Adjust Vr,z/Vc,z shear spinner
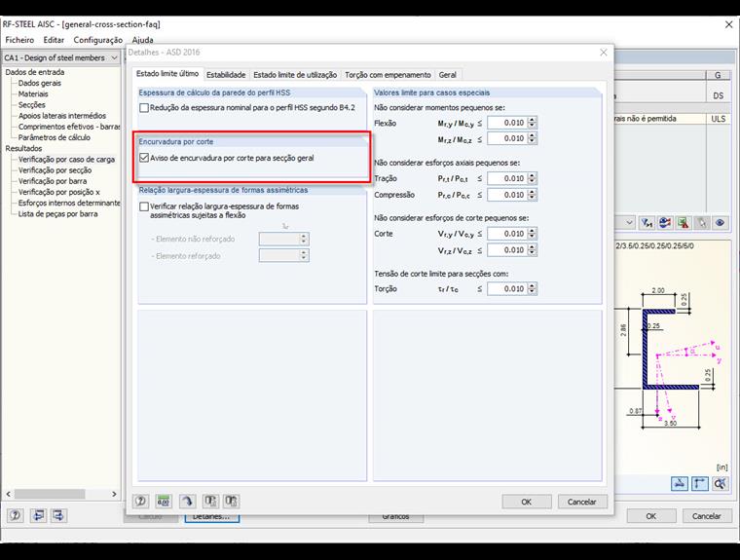 [x=532, y=250]
